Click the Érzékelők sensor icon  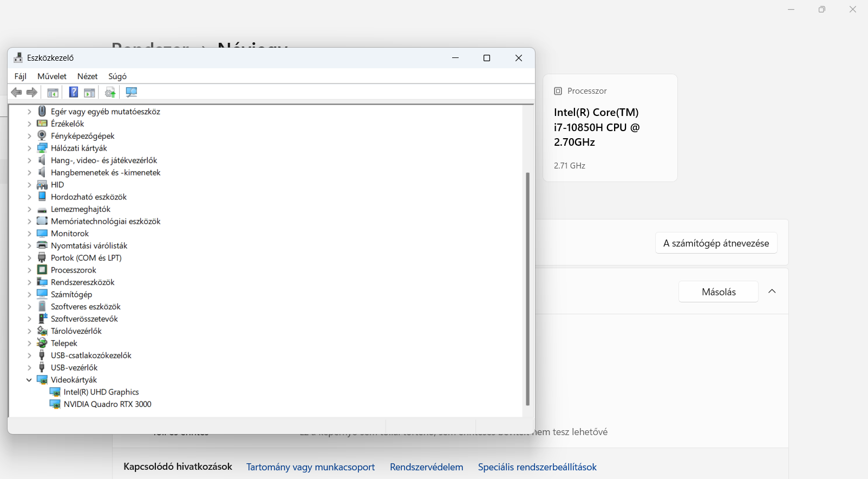(x=42, y=124)
